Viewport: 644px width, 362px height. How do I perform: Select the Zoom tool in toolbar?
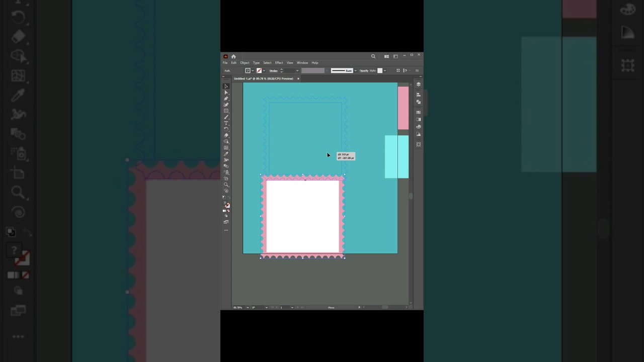click(x=226, y=185)
